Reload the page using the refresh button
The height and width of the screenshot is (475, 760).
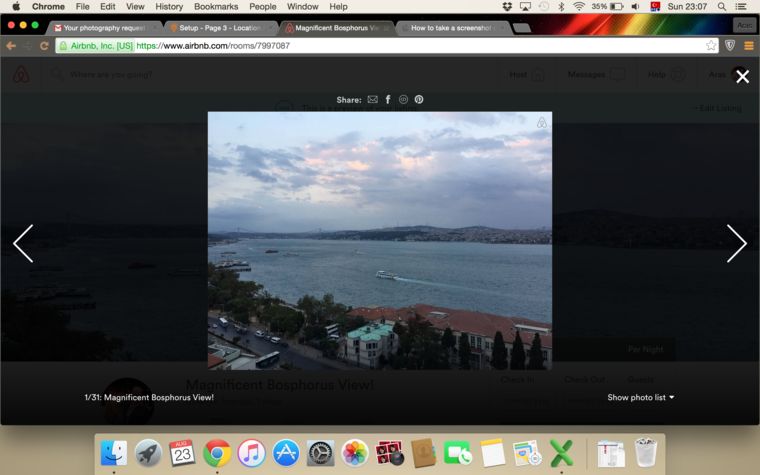[x=44, y=46]
